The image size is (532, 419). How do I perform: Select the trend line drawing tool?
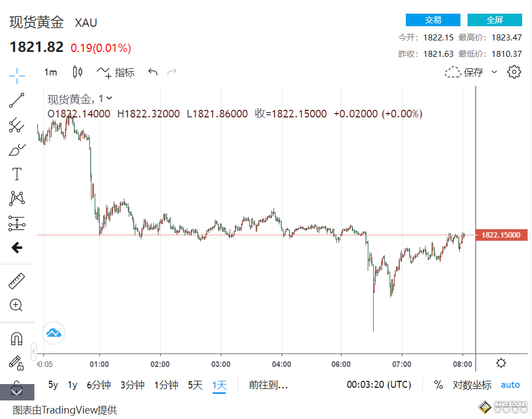click(x=17, y=101)
